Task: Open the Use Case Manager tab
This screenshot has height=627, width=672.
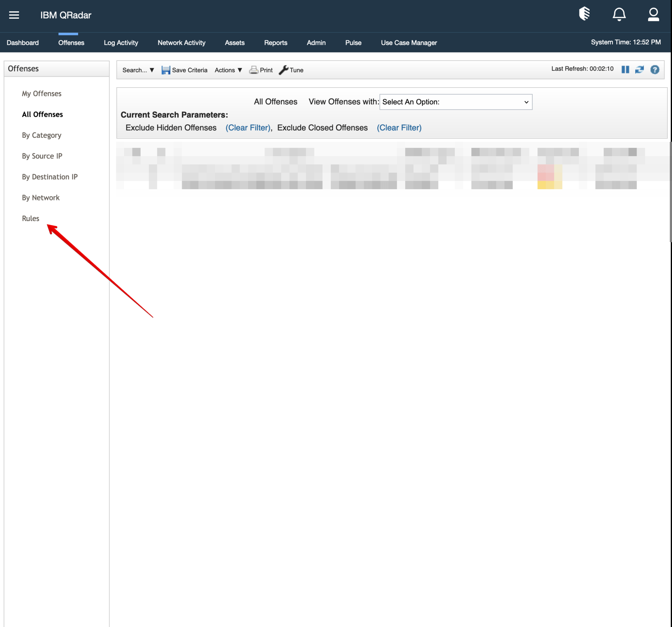Action: pos(409,43)
